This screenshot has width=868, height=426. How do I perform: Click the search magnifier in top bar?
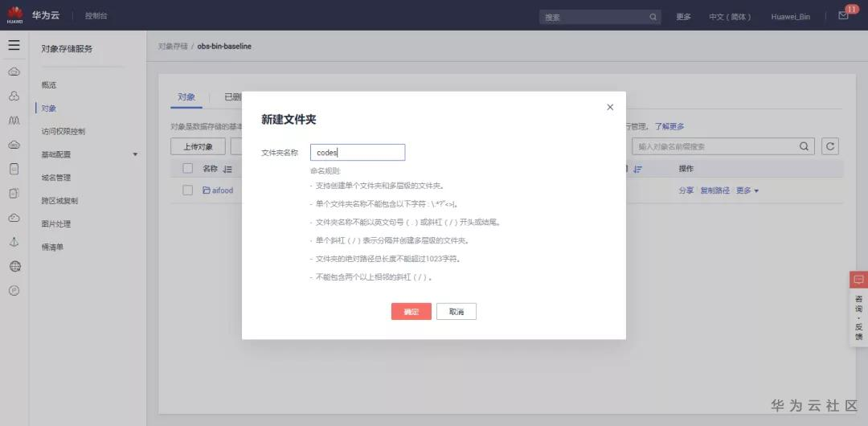coord(653,17)
